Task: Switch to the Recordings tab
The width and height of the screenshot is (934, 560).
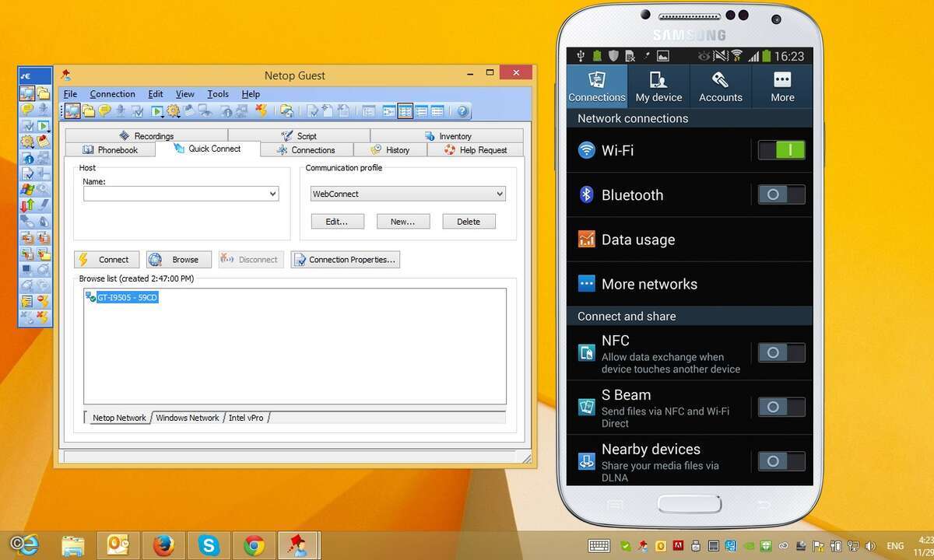Action: click(x=146, y=136)
